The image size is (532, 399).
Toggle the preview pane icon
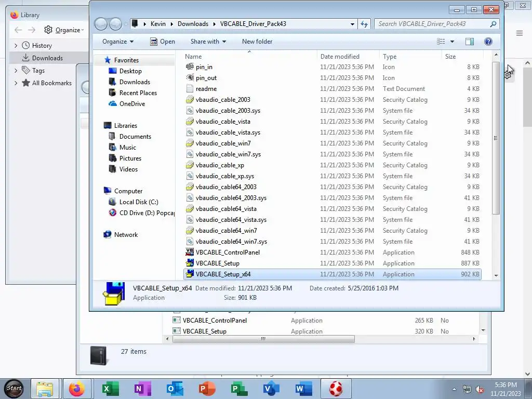(x=470, y=42)
